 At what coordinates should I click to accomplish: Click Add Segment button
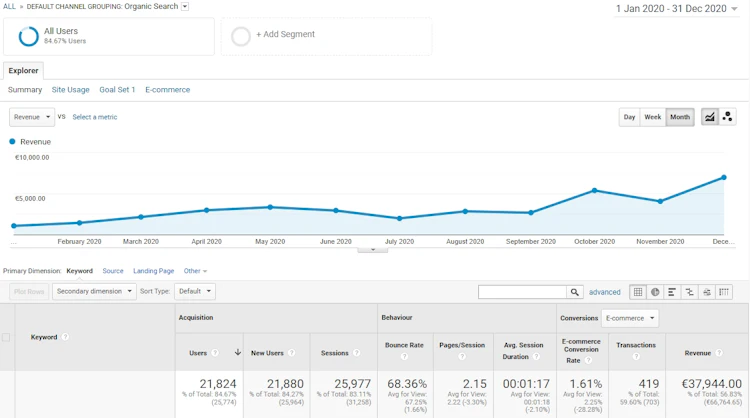pos(285,34)
